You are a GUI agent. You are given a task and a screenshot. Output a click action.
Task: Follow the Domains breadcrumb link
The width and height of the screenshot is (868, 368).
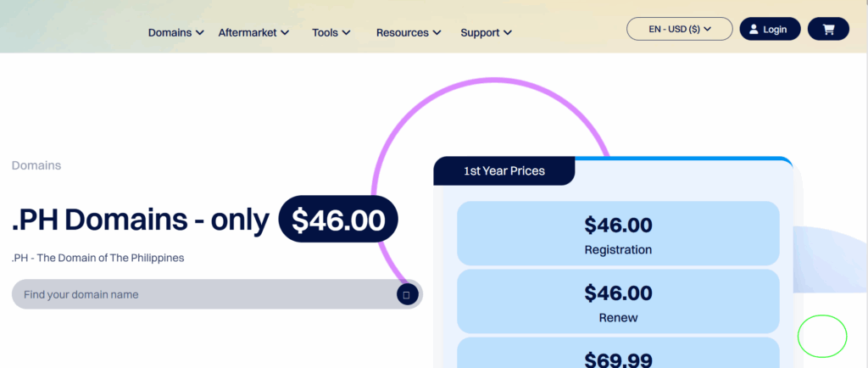tap(36, 165)
